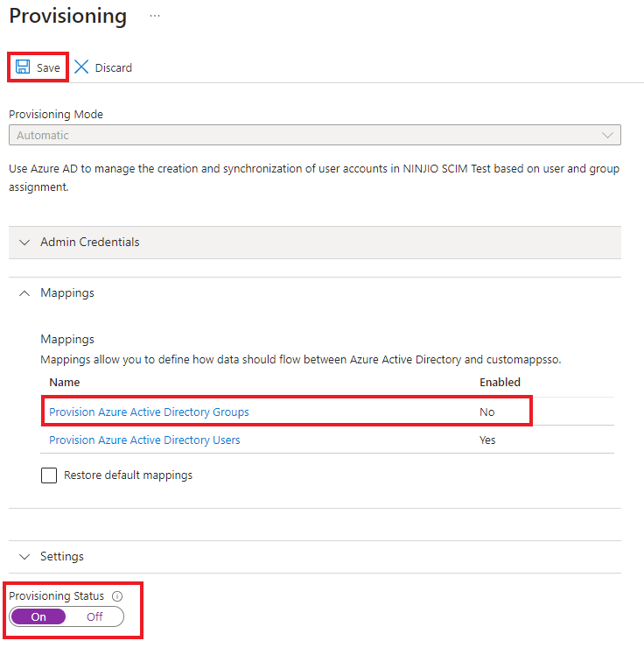This screenshot has width=644, height=662.
Task: Click the Provisioning Status info icon
Action: click(117, 596)
